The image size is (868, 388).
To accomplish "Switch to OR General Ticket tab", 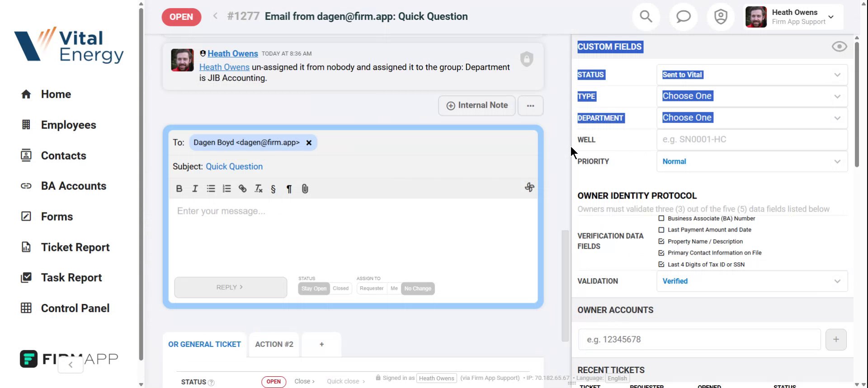I will 204,345.
